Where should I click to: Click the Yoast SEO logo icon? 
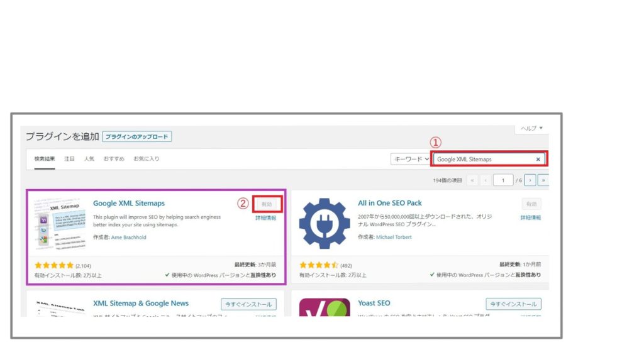[325, 307]
